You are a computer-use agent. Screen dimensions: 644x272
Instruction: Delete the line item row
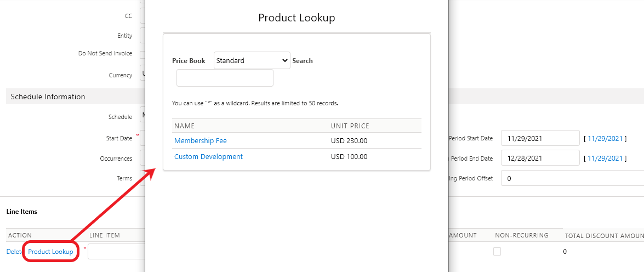(13, 252)
